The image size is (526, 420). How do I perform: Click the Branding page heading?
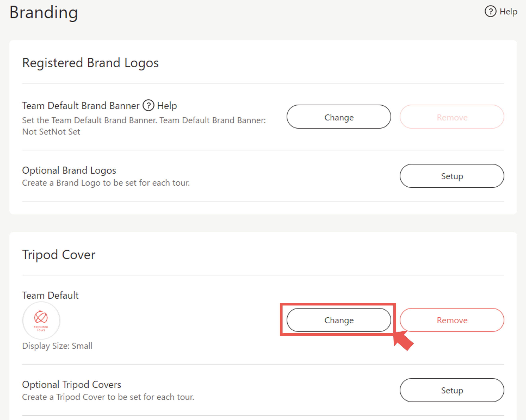pos(44,12)
